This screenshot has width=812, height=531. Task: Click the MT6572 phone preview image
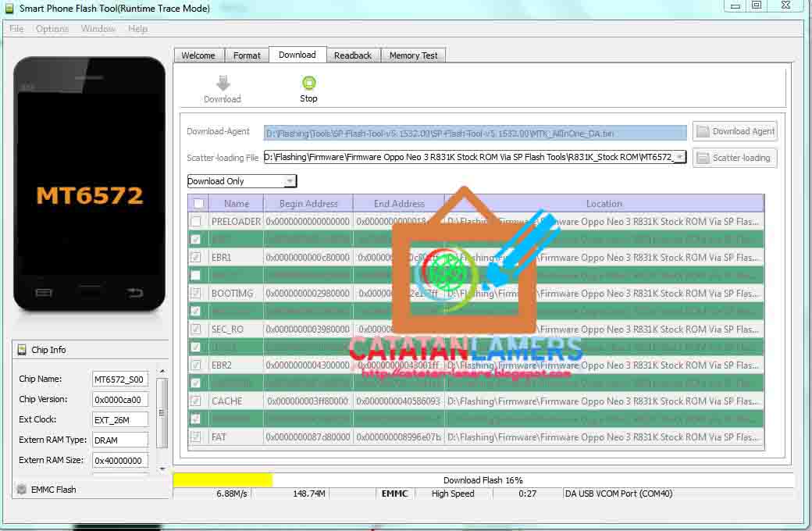[x=89, y=184]
